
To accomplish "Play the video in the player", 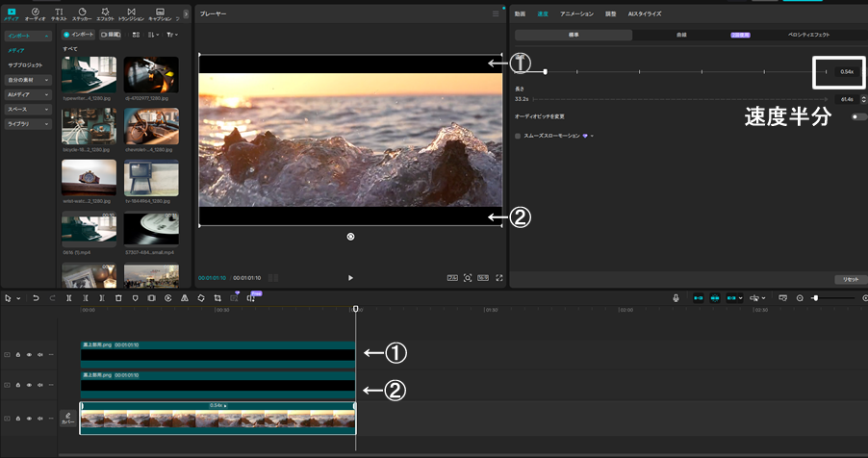I will 350,278.
